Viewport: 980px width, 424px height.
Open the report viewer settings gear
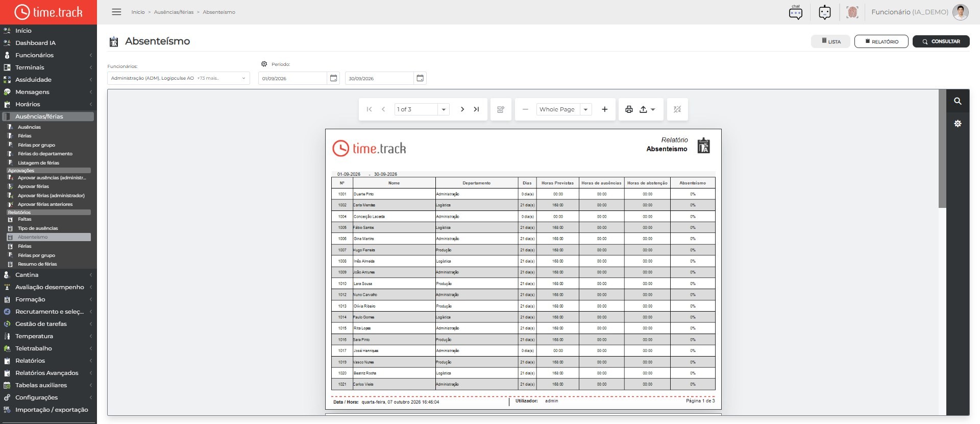pyautogui.click(x=958, y=124)
